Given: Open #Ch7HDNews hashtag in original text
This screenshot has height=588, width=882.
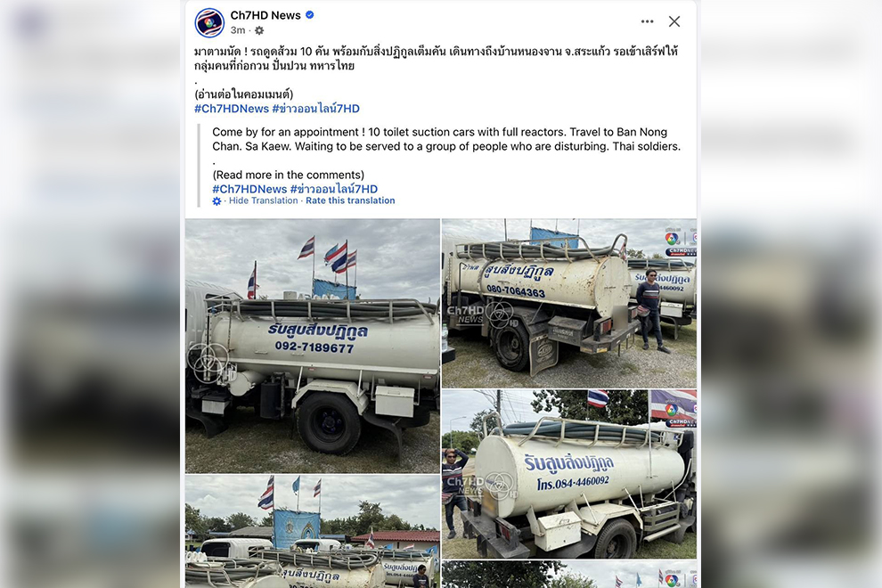Looking at the screenshot, I should [x=232, y=109].
